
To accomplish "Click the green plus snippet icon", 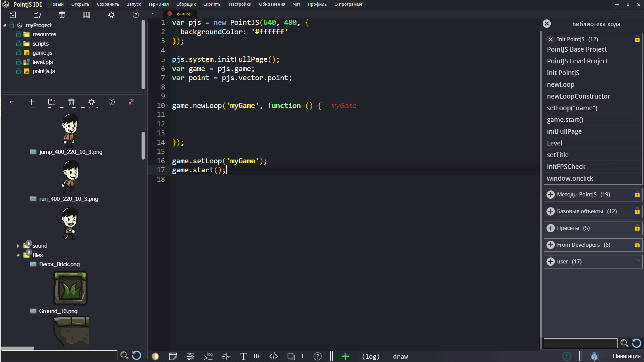I will tap(345, 356).
